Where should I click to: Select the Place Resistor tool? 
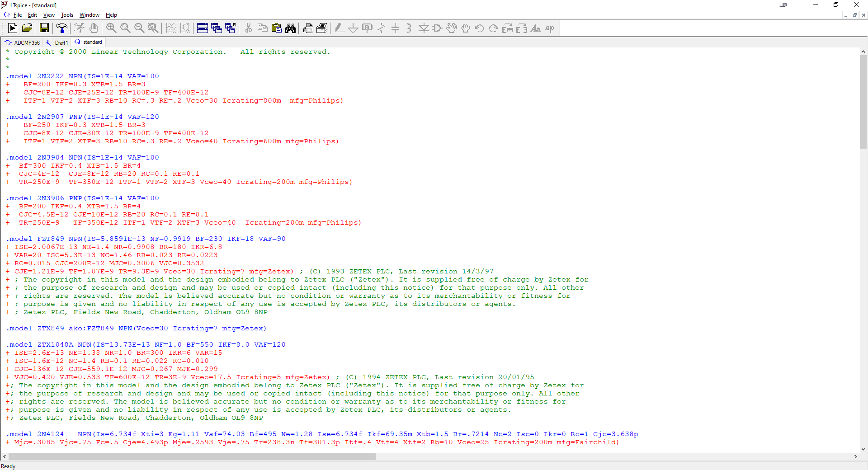[382, 28]
